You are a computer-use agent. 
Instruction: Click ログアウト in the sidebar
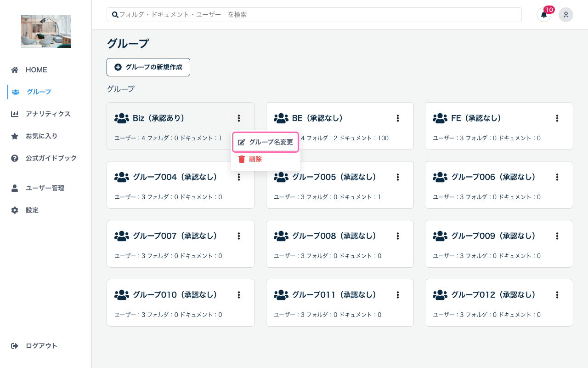pos(41,346)
